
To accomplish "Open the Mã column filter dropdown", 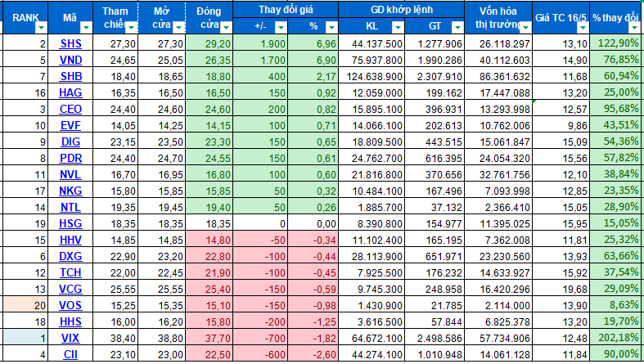I will click(x=86, y=28).
